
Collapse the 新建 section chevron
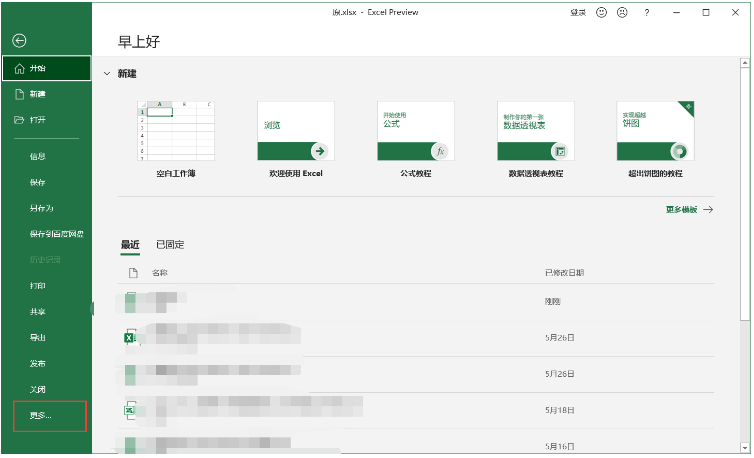click(107, 74)
